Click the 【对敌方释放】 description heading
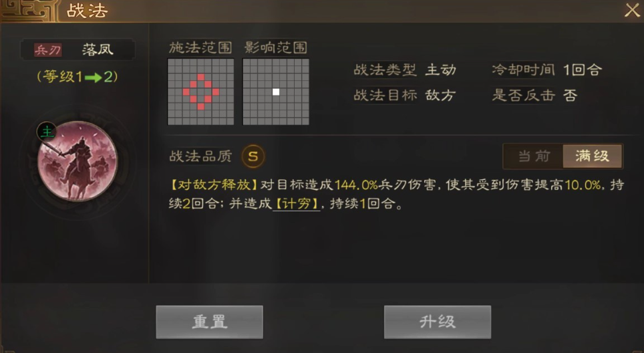This screenshot has height=353, width=644. tap(214, 185)
